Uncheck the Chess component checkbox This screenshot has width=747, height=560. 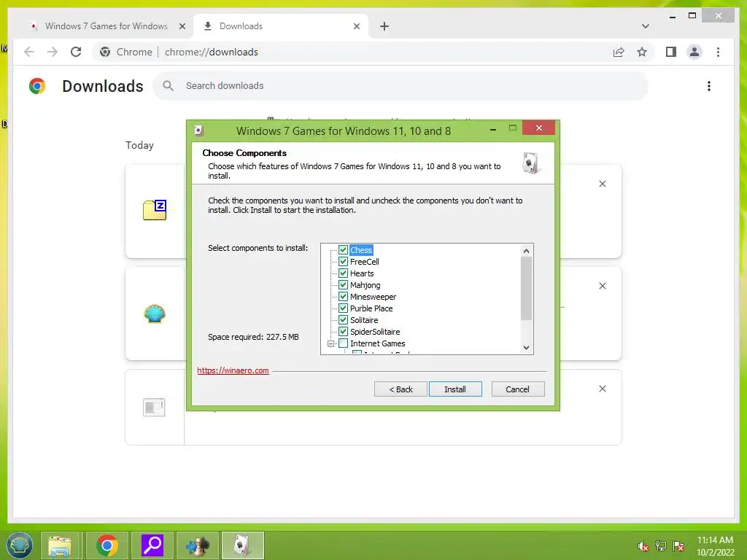point(343,250)
